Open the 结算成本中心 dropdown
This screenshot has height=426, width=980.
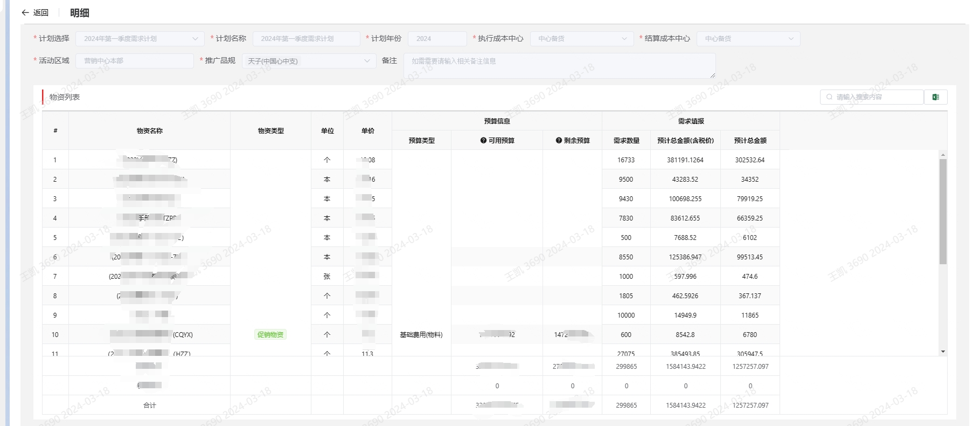pyautogui.click(x=748, y=39)
